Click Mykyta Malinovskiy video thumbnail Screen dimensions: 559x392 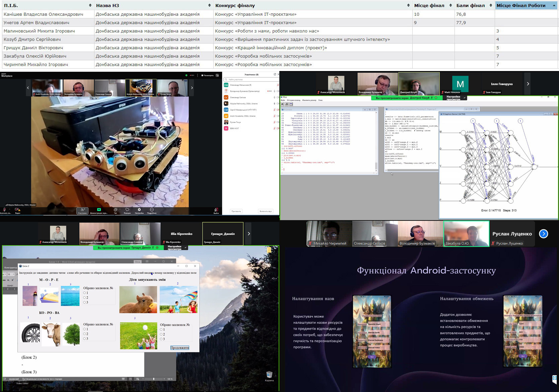point(141,88)
